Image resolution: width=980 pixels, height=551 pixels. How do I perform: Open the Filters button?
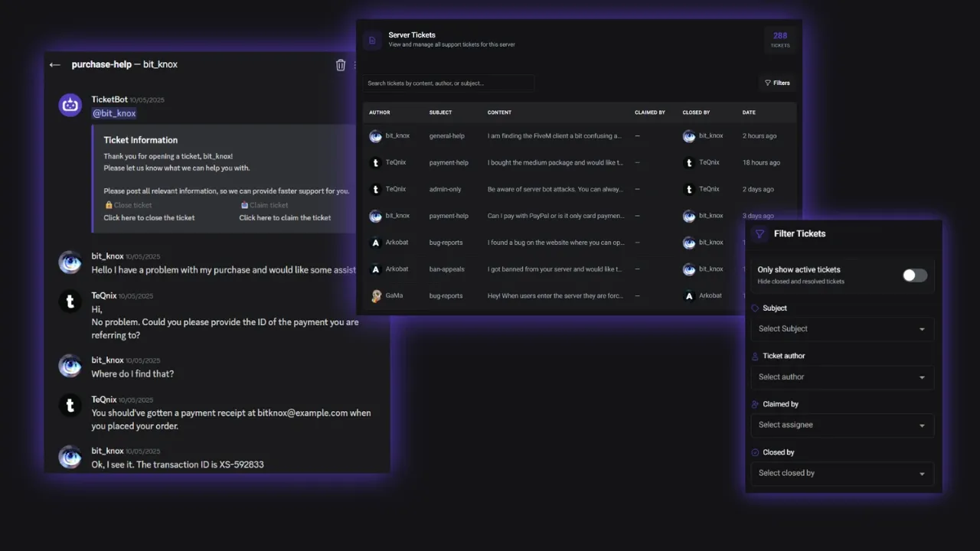[x=776, y=83]
